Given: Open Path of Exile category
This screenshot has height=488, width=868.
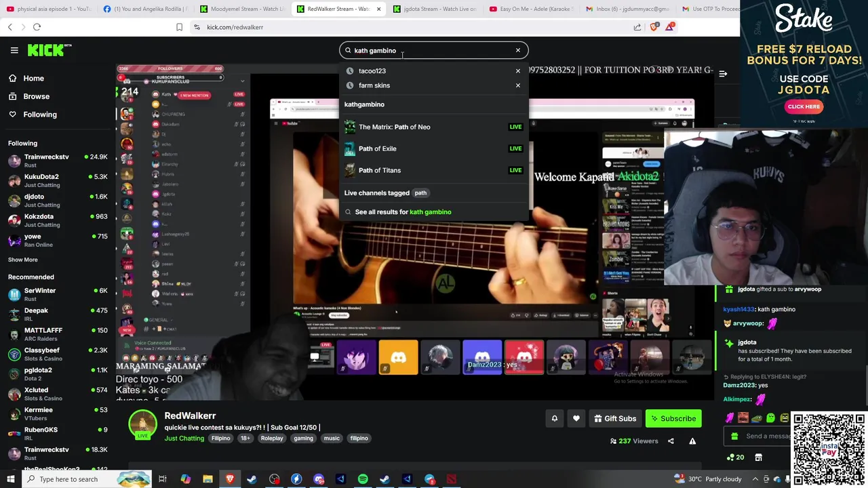Looking at the screenshot, I should point(433,148).
